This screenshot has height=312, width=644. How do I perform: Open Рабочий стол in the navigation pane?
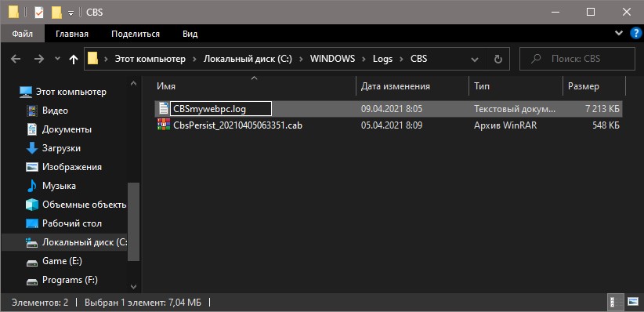pyautogui.click(x=72, y=223)
